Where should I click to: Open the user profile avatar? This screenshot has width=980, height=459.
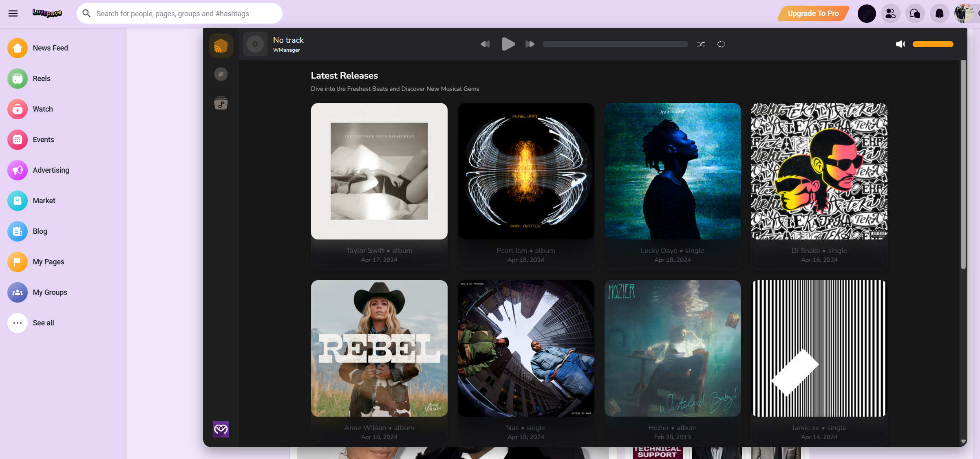pos(964,13)
